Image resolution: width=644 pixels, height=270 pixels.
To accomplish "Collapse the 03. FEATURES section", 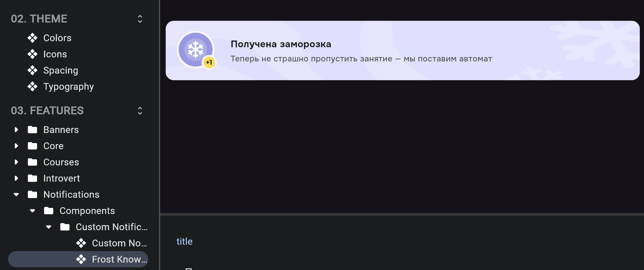I will coord(140,111).
